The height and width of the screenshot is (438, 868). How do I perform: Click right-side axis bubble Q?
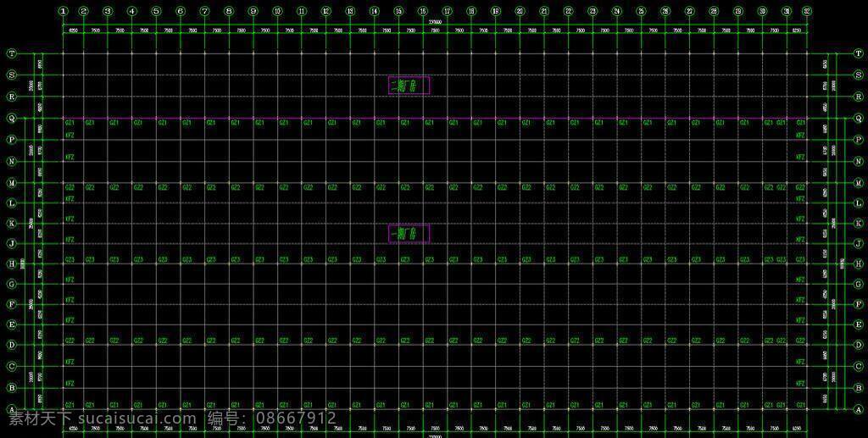pyautogui.click(x=858, y=118)
